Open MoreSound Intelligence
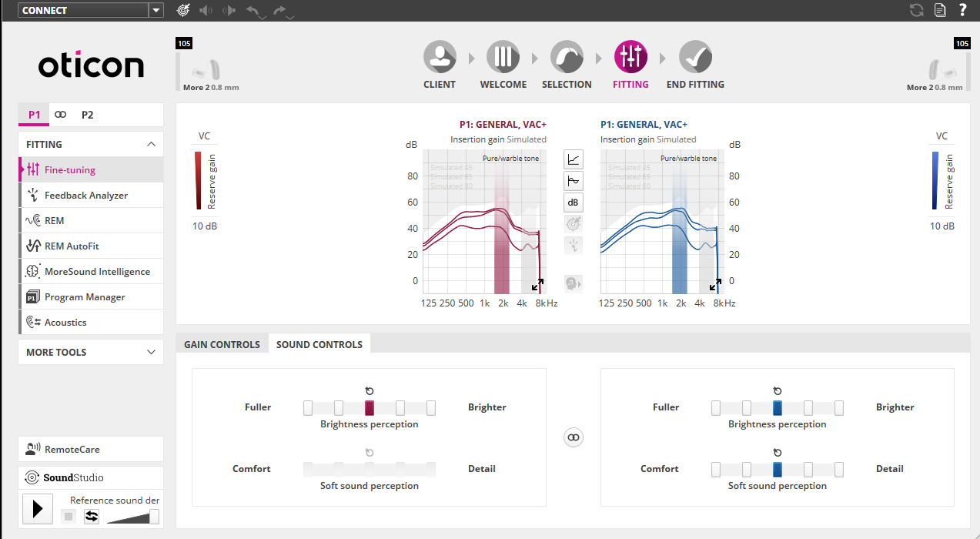The width and height of the screenshot is (980, 539). point(91,271)
